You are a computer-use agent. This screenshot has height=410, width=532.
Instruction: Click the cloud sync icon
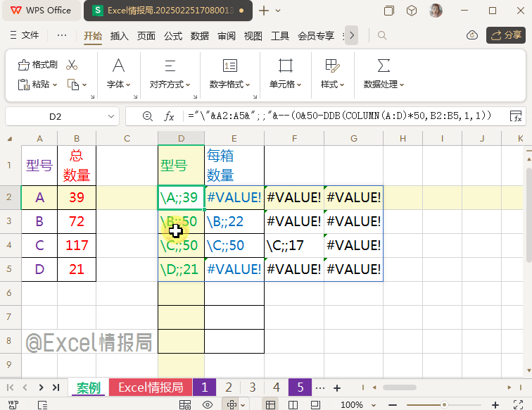pos(473,35)
